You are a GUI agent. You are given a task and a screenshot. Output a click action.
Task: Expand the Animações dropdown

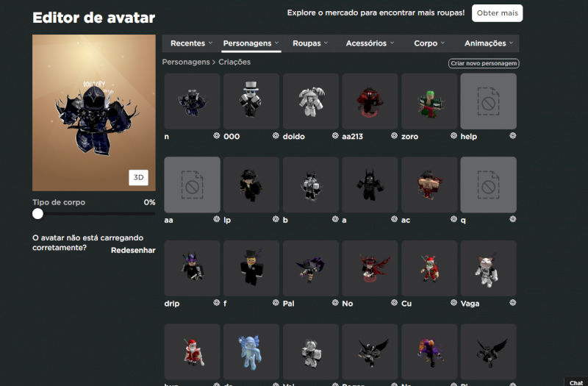488,43
